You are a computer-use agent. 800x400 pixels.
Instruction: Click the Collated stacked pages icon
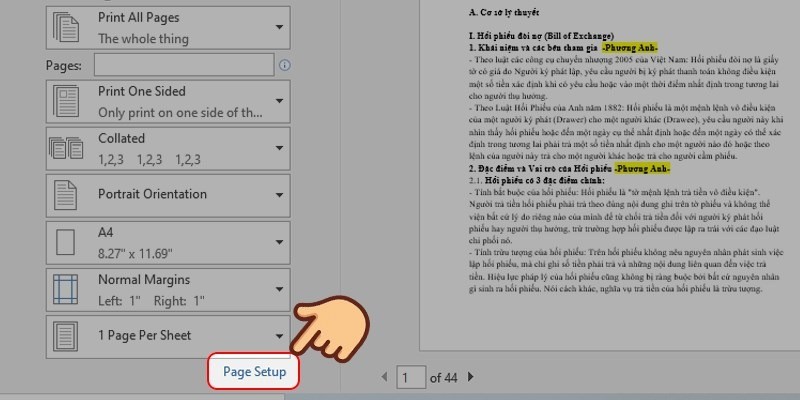pyautogui.click(x=66, y=148)
